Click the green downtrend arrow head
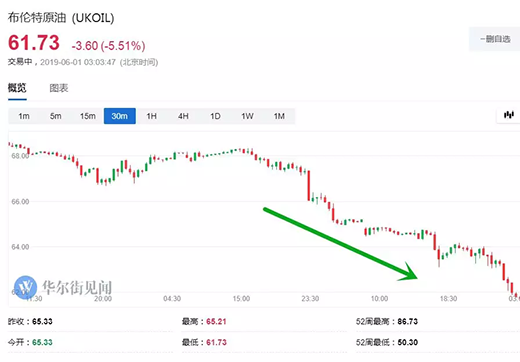Image resolution: width=520 pixels, height=362 pixels. tap(409, 273)
